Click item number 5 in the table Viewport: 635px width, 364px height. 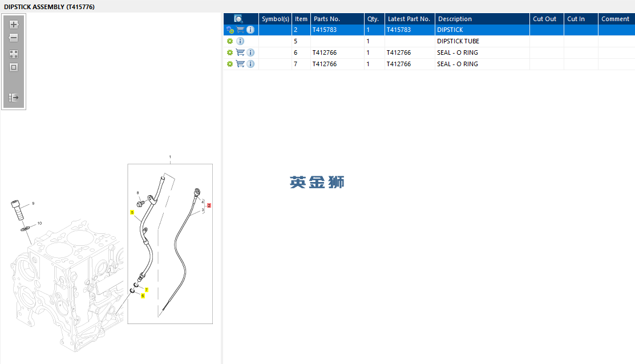(x=296, y=41)
